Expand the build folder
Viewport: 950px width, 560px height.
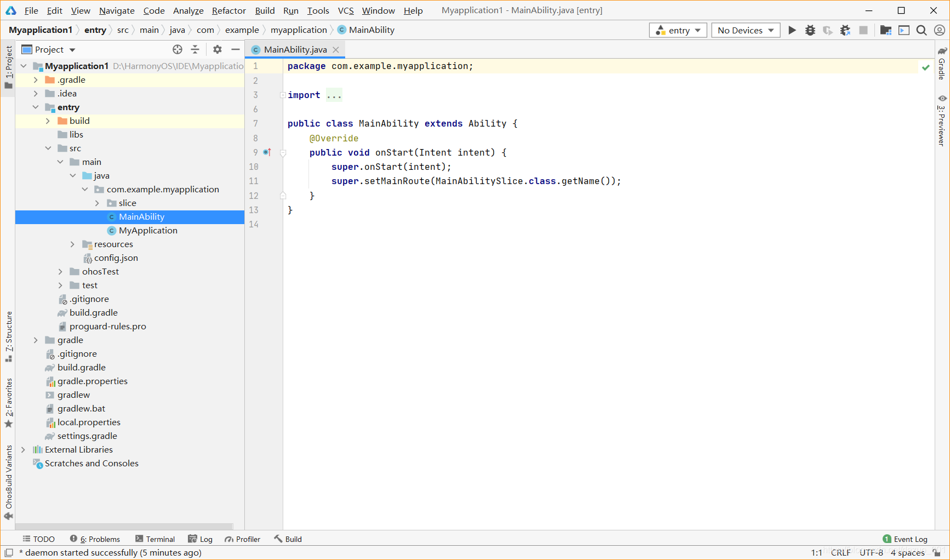click(48, 121)
